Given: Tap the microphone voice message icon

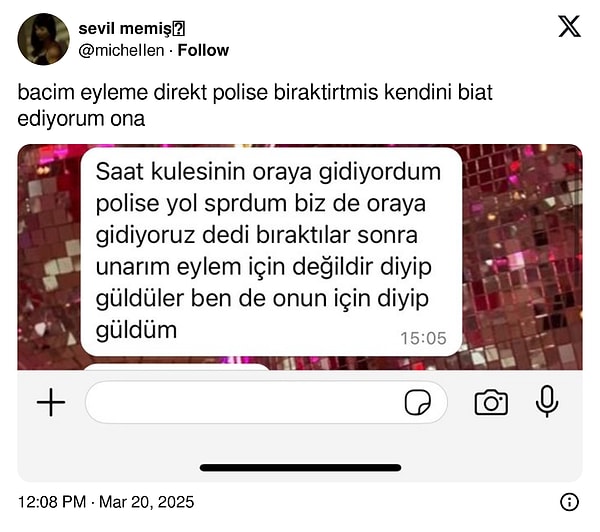Looking at the screenshot, I should point(547,401).
